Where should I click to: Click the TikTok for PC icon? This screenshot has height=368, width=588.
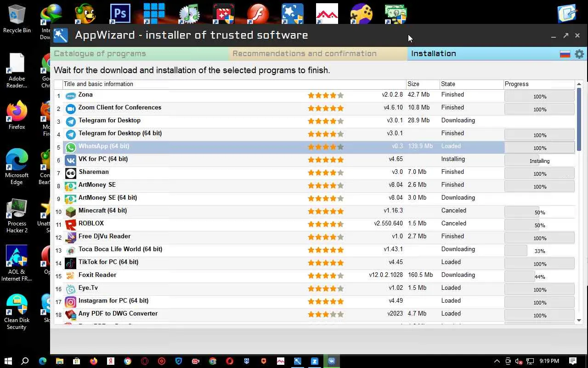click(70, 263)
